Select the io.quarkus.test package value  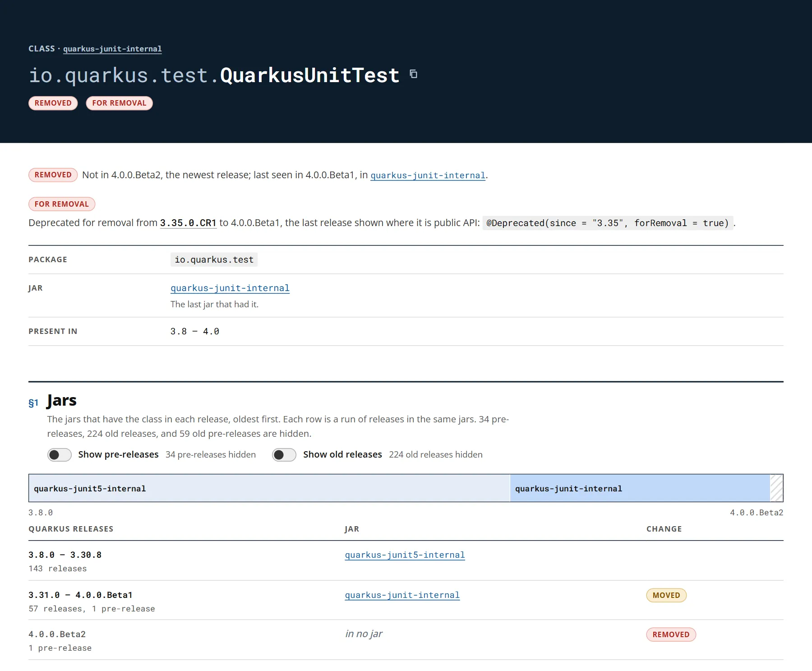coord(214,259)
